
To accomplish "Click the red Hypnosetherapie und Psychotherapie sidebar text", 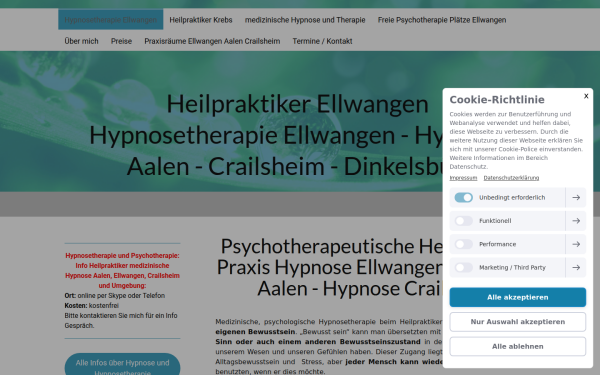I will (x=122, y=271).
